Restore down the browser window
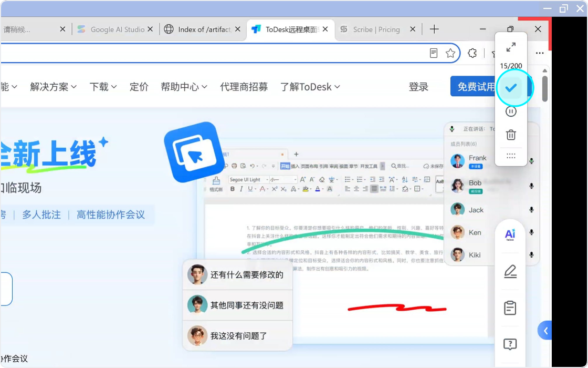Screen dimensions: 588x368 [510, 29]
